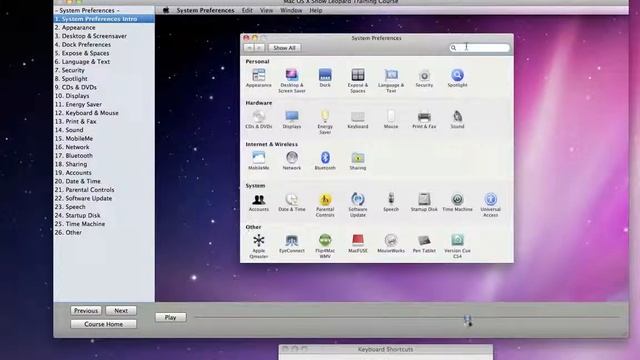Open CDs & DVDs preference icon
The image size is (640, 360).
(259, 117)
